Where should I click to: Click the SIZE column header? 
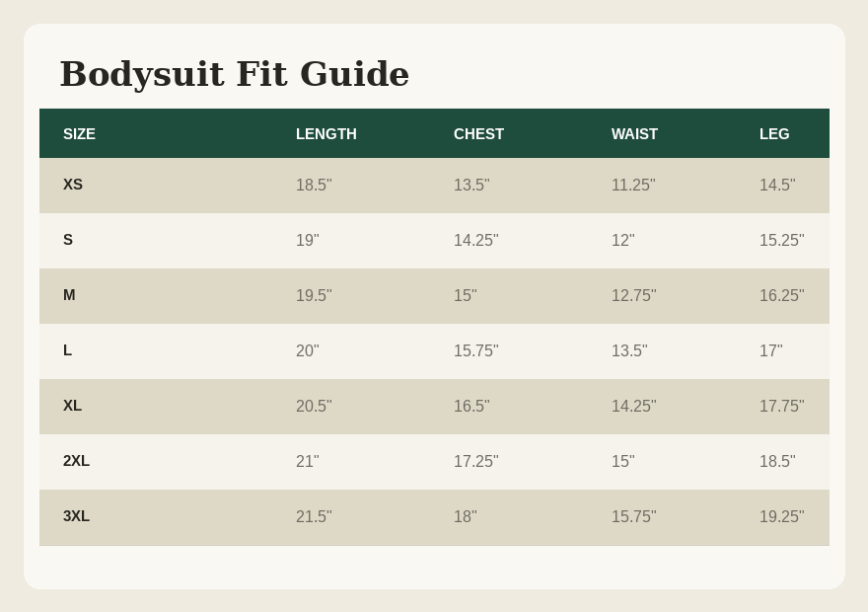pos(79,134)
